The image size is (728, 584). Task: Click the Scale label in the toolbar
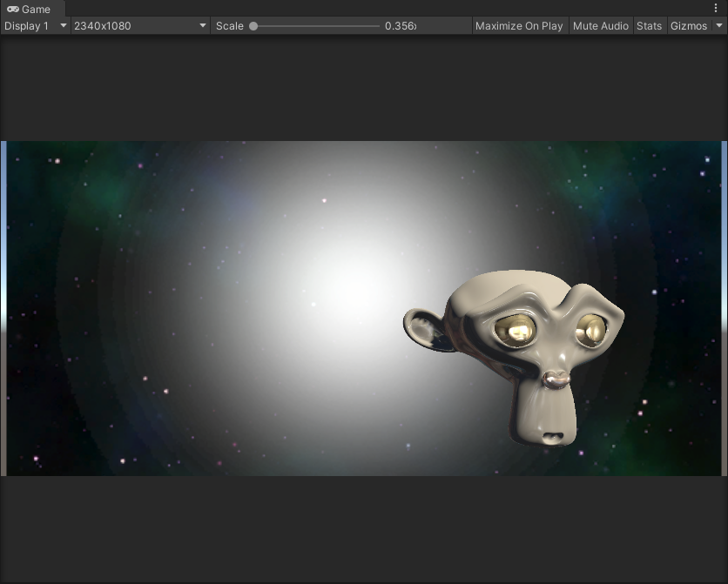pyautogui.click(x=230, y=26)
